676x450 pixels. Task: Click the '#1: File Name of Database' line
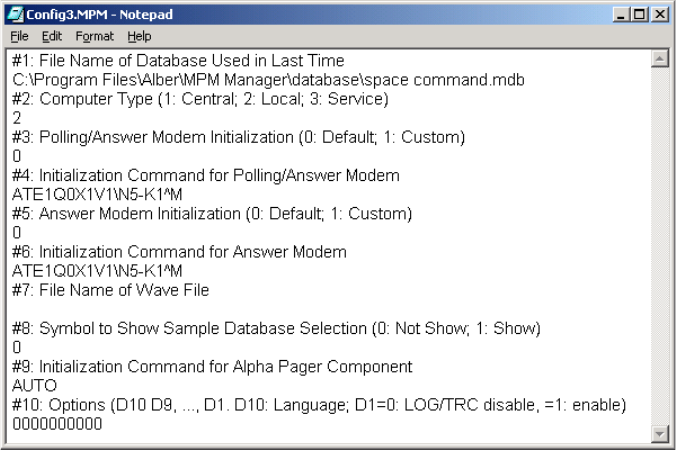178,61
